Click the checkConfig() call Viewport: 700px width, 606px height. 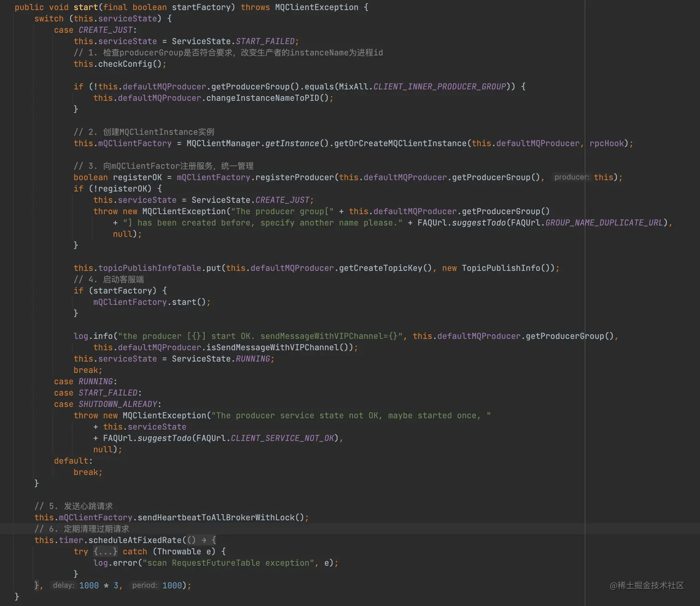coord(130,64)
